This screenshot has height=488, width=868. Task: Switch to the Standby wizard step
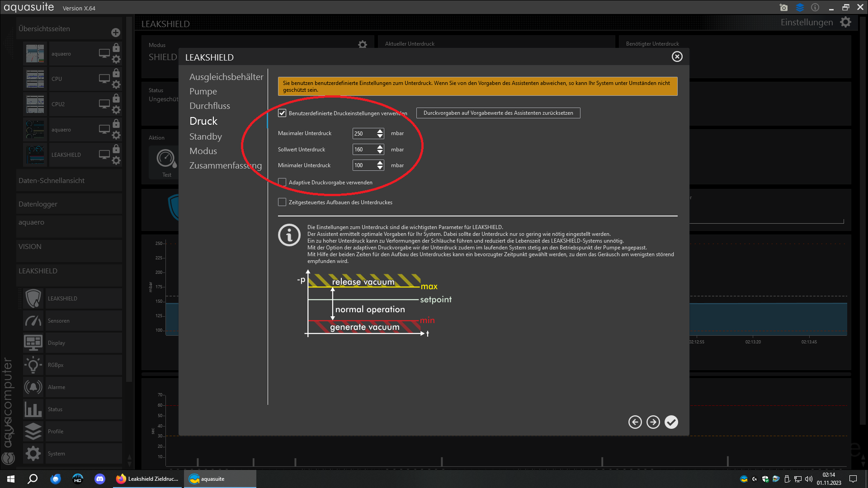click(205, 136)
